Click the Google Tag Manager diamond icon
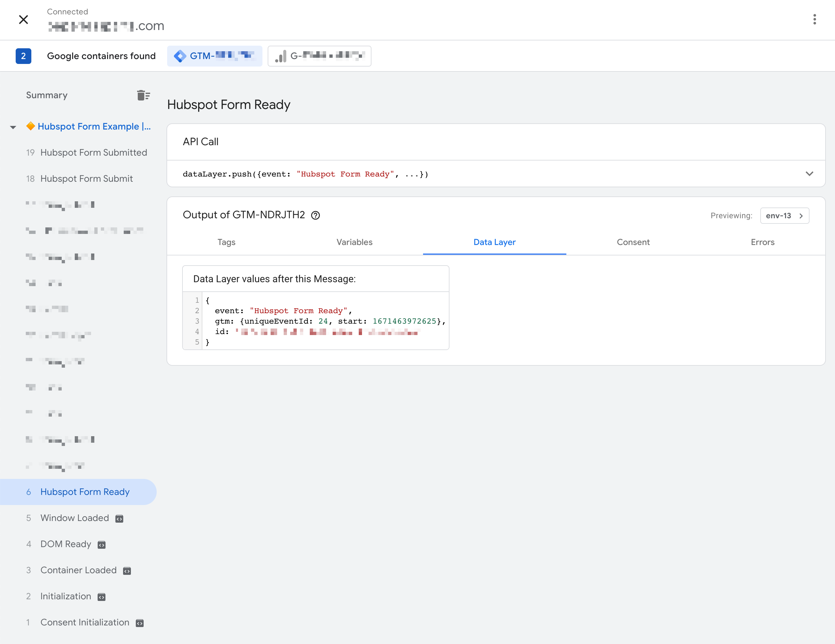This screenshot has height=644, width=835. (180, 56)
